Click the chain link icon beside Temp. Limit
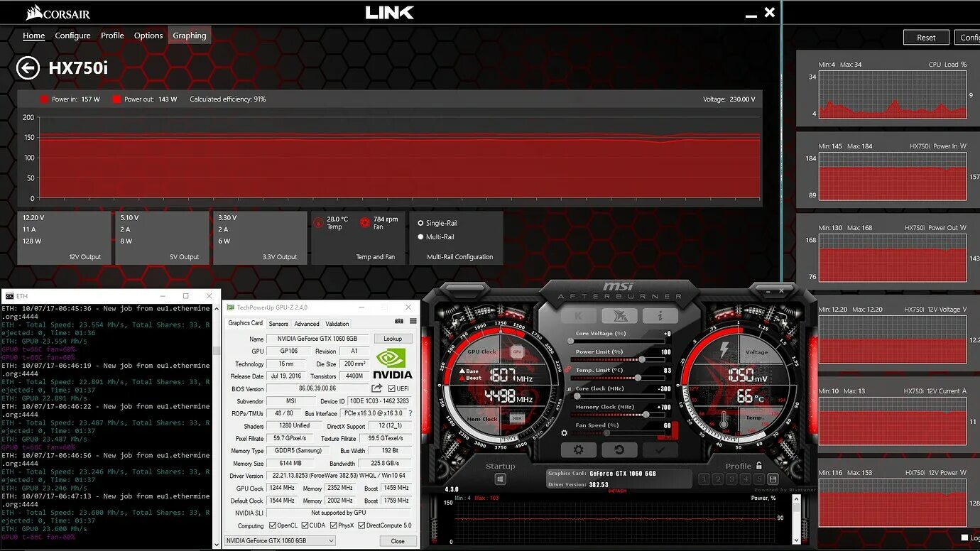Viewport: 980px width, 551px height. [568, 369]
